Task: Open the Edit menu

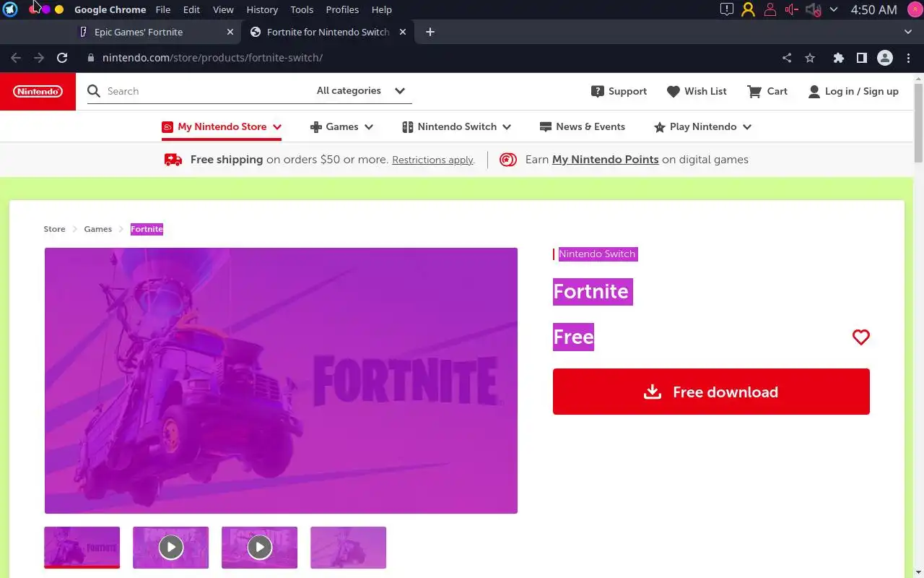Action: pyautogui.click(x=191, y=9)
